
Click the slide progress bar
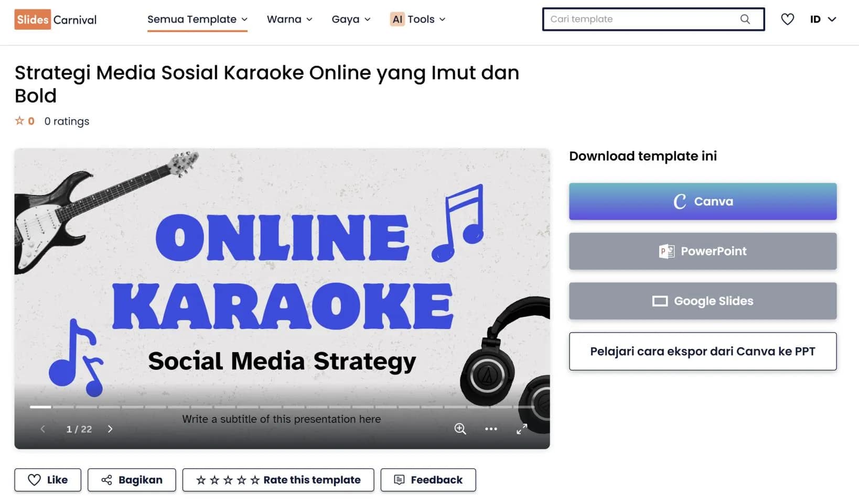282,407
